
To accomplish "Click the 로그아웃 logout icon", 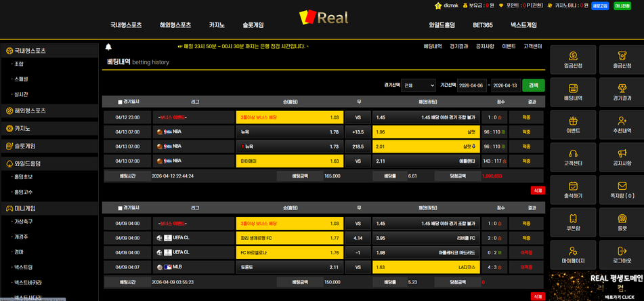I will 622,252.
